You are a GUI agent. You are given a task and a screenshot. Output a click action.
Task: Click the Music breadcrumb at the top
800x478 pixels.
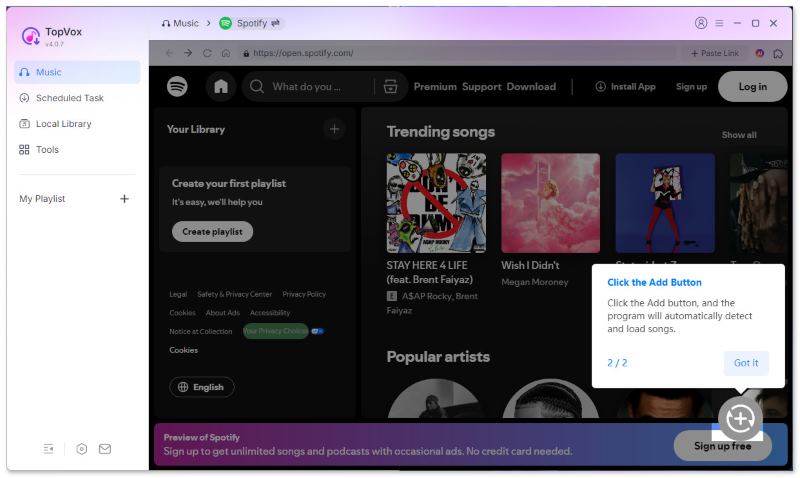(180, 23)
